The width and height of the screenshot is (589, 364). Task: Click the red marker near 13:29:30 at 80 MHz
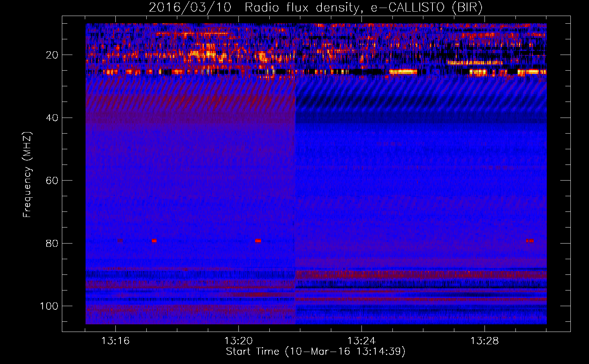click(530, 241)
